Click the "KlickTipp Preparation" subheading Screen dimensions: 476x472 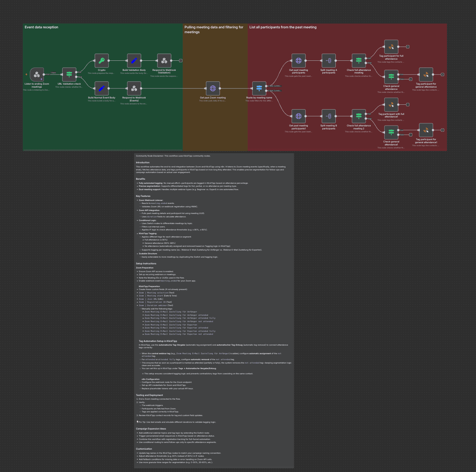pyautogui.click(x=149, y=286)
